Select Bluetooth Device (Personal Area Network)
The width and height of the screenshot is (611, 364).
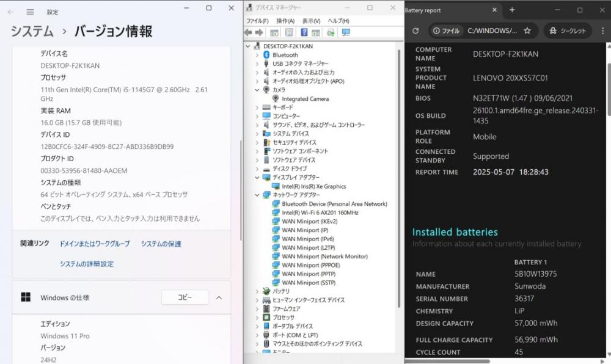tap(334, 203)
